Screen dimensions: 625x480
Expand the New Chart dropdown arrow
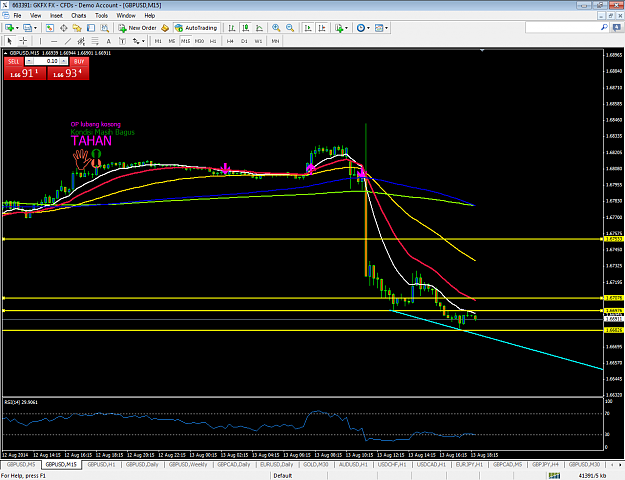[x=17, y=28]
